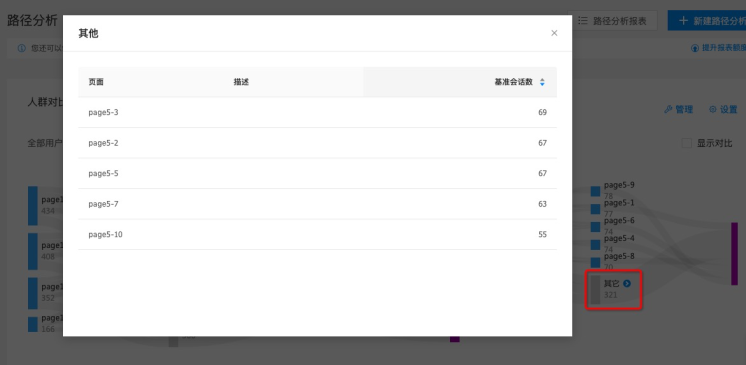Click the 其他 dialog title
This screenshot has width=746, height=365.
88,33
